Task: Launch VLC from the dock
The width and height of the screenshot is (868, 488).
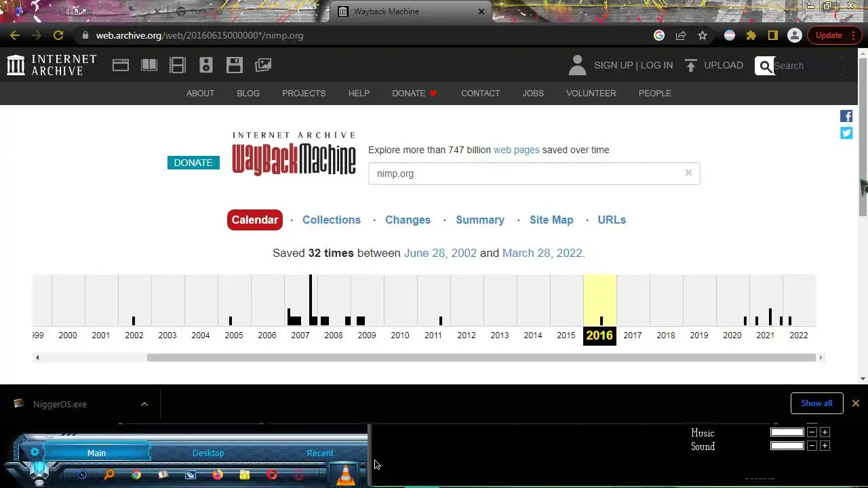Action: point(346,474)
